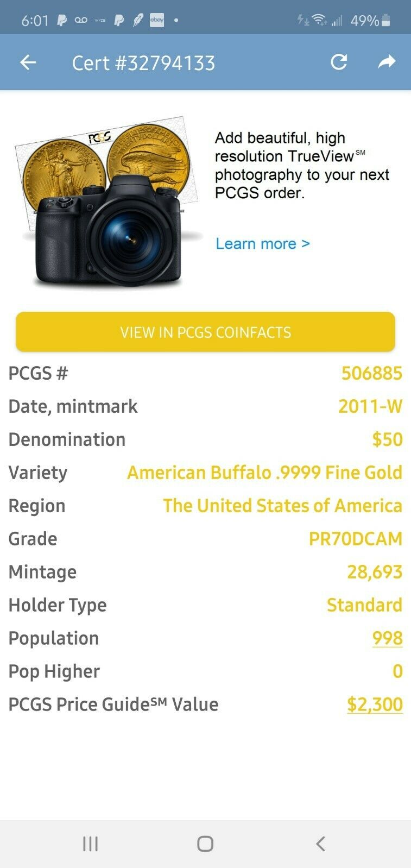Open the $2,300 price guide value
Image resolution: width=411 pixels, height=868 pixels.
click(375, 705)
